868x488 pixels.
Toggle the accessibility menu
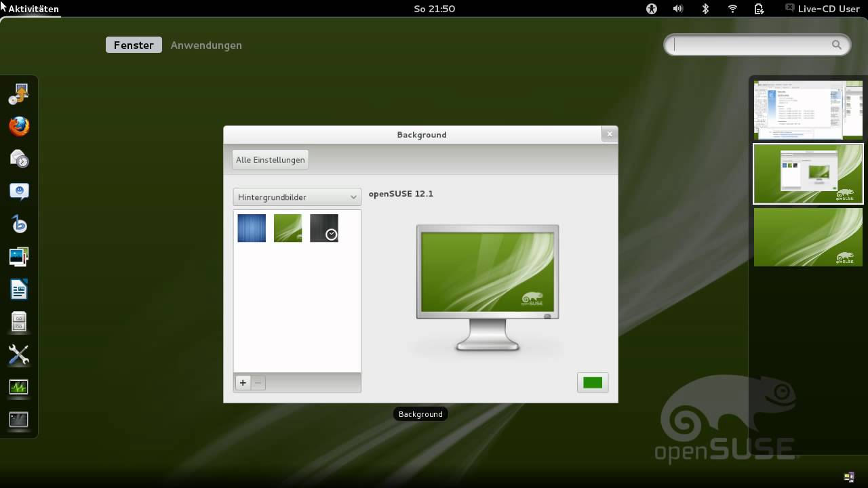(651, 9)
